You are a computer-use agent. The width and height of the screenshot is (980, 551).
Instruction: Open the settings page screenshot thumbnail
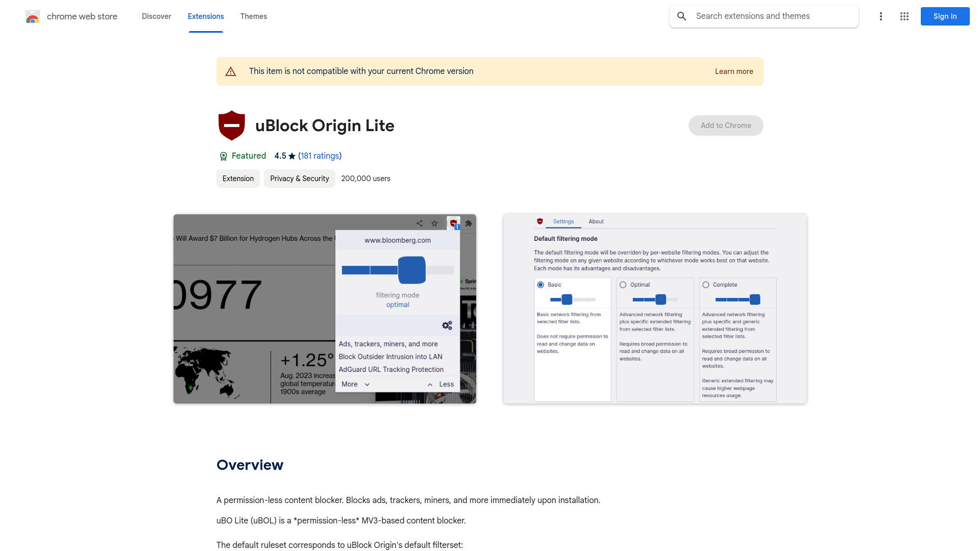click(655, 309)
